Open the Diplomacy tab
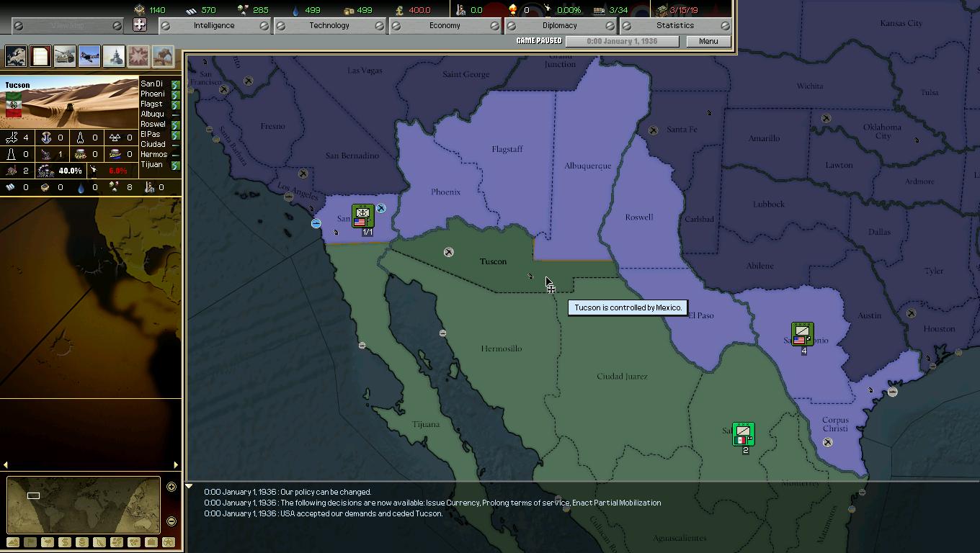 click(560, 25)
